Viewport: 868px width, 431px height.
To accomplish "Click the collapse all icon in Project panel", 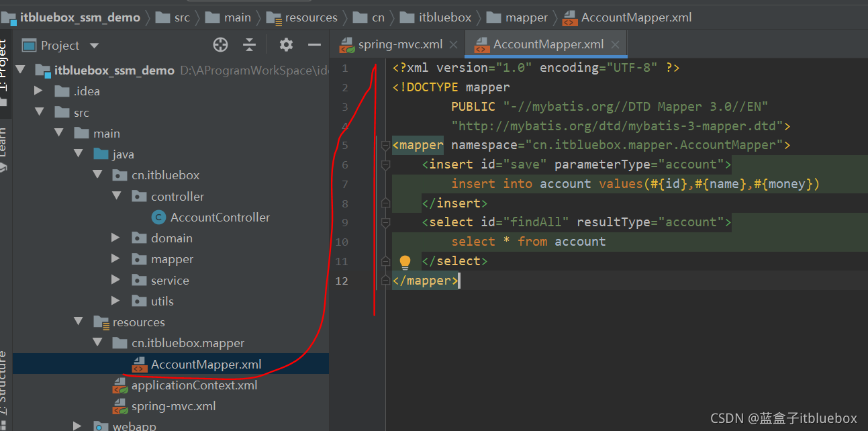I will pos(250,45).
